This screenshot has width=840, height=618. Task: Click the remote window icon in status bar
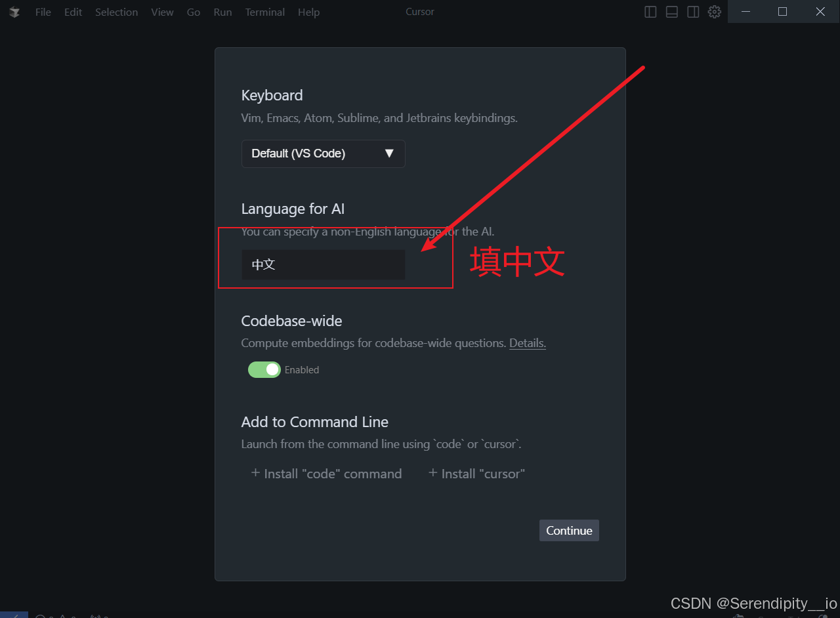[x=14, y=615]
